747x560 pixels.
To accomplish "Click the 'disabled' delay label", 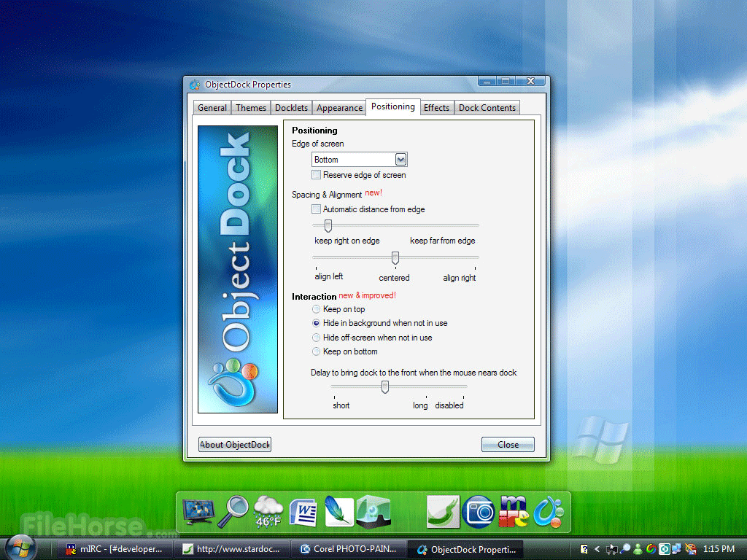I will [449, 405].
